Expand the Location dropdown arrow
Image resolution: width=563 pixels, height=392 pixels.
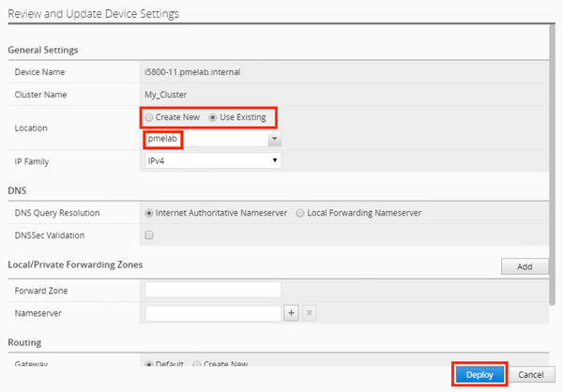[x=274, y=139]
